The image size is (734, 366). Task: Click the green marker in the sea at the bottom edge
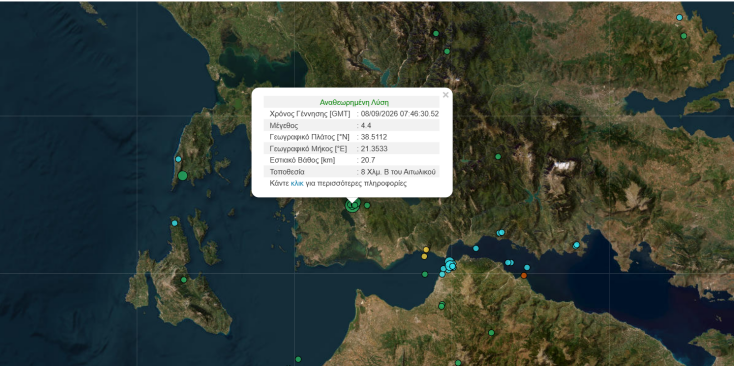(298, 359)
